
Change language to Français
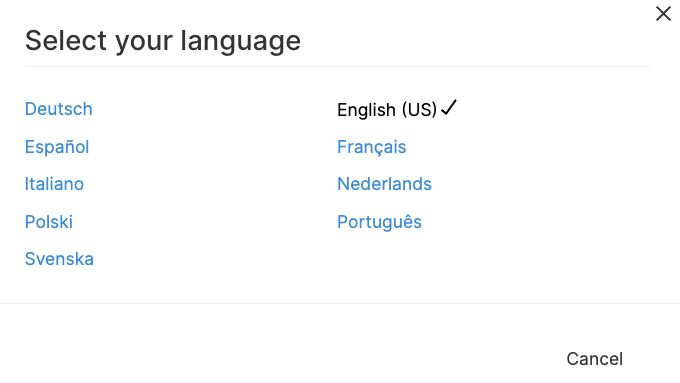[372, 147]
